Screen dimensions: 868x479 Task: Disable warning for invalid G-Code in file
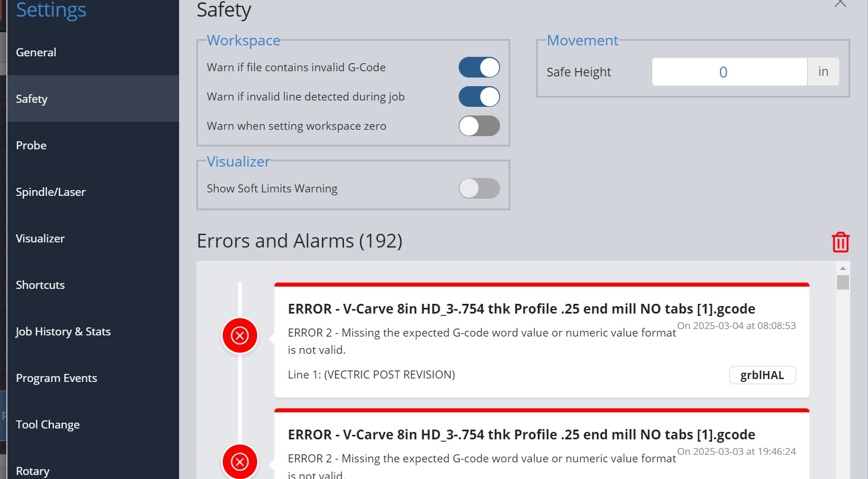(479, 67)
